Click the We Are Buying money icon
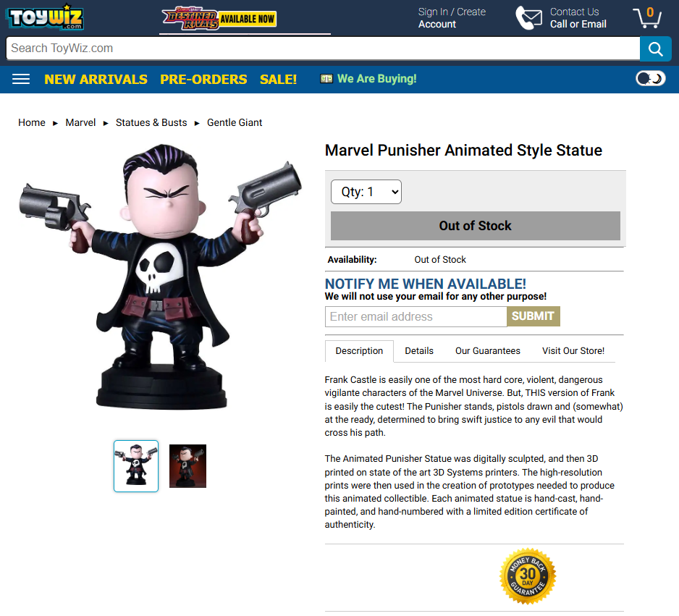This screenshot has width=679, height=616. 326,79
